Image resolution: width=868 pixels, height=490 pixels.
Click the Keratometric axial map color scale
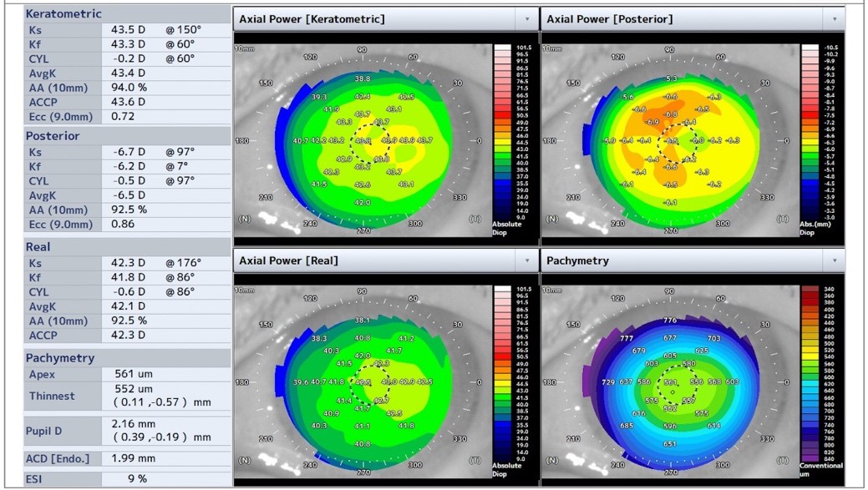(502, 132)
